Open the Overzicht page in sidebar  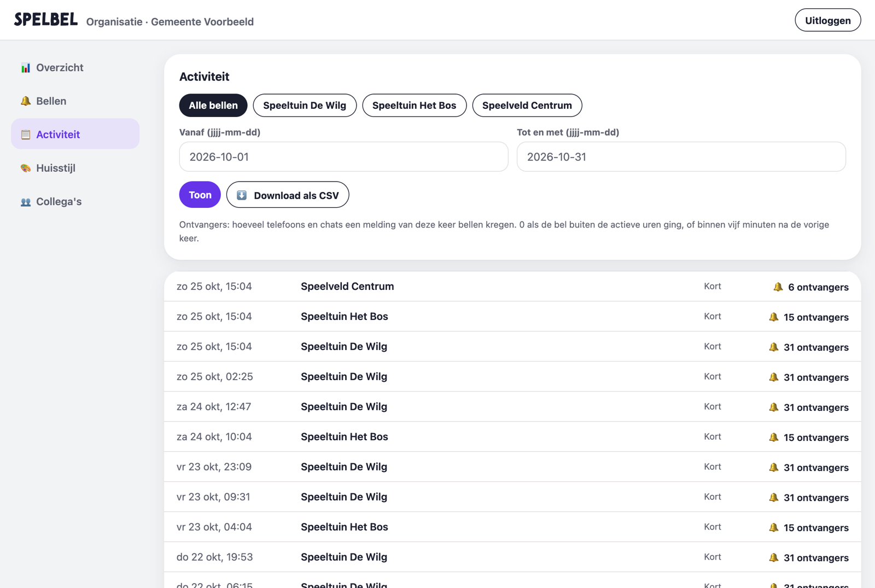(x=75, y=67)
